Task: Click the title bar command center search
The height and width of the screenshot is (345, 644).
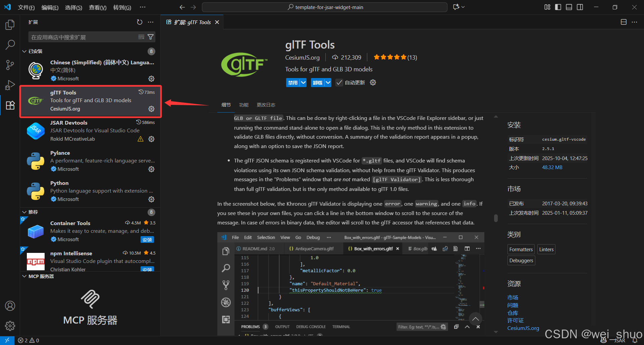Action: point(325,7)
